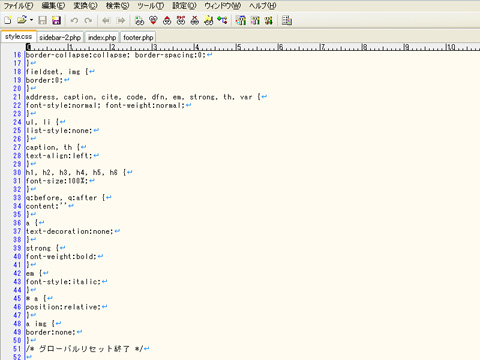Click line number 16 in gutter

click(x=17, y=55)
